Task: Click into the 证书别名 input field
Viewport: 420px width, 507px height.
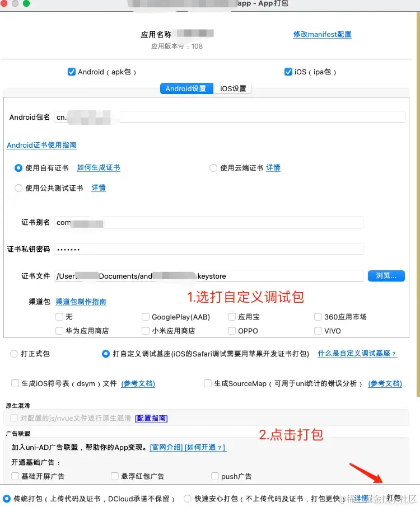Action: coord(209,223)
